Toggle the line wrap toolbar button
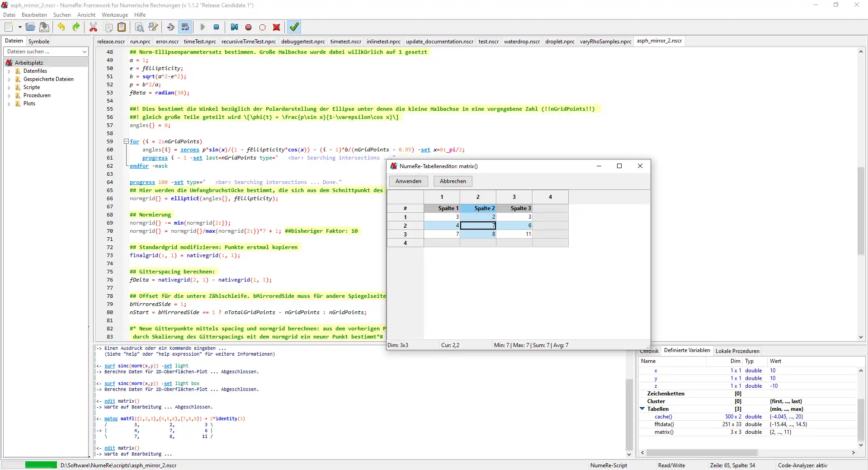The image size is (868, 470). [x=185, y=27]
